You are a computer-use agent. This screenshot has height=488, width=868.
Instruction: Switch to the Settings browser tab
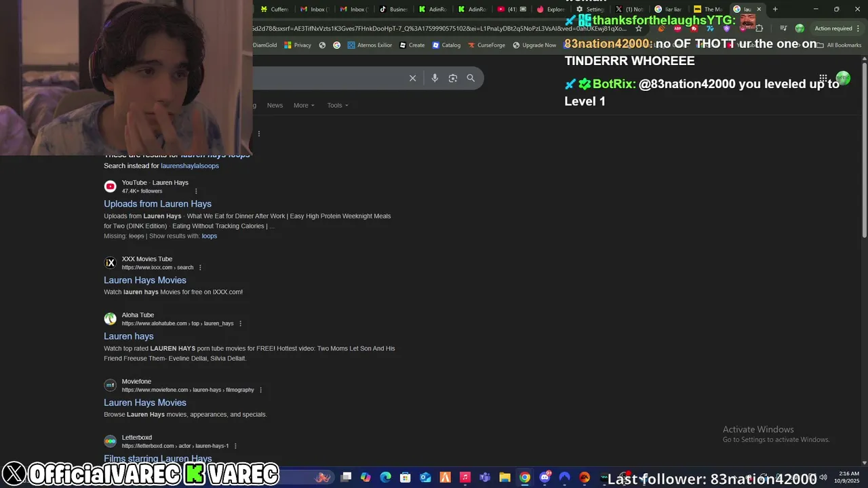[x=590, y=9]
